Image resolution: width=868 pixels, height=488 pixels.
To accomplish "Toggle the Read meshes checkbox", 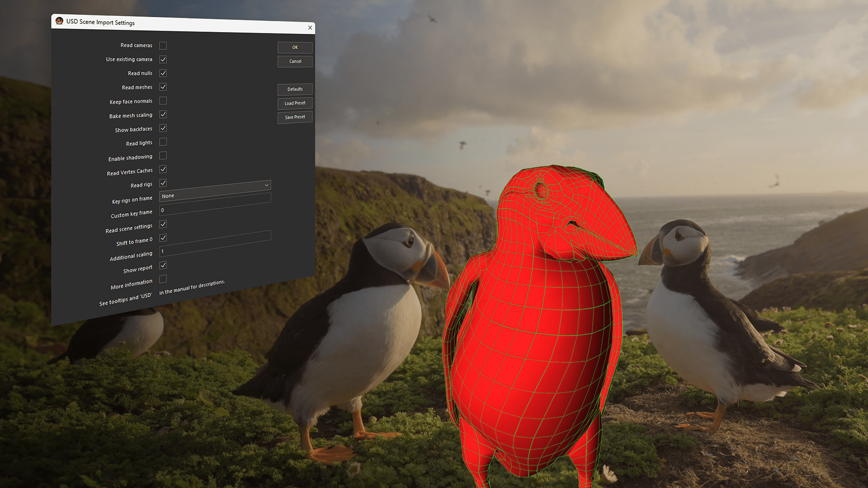I will [163, 87].
